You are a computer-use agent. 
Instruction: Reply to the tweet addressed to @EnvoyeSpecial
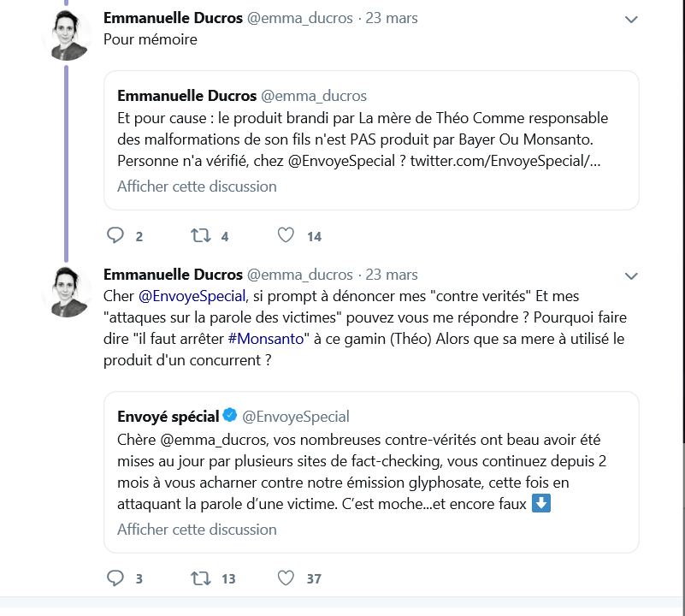(x=115, y=578)
